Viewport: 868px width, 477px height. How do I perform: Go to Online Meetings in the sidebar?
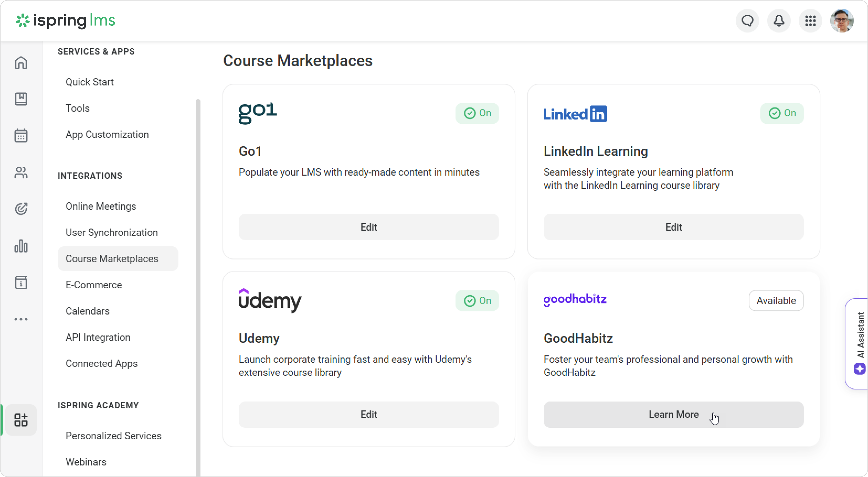101,206
